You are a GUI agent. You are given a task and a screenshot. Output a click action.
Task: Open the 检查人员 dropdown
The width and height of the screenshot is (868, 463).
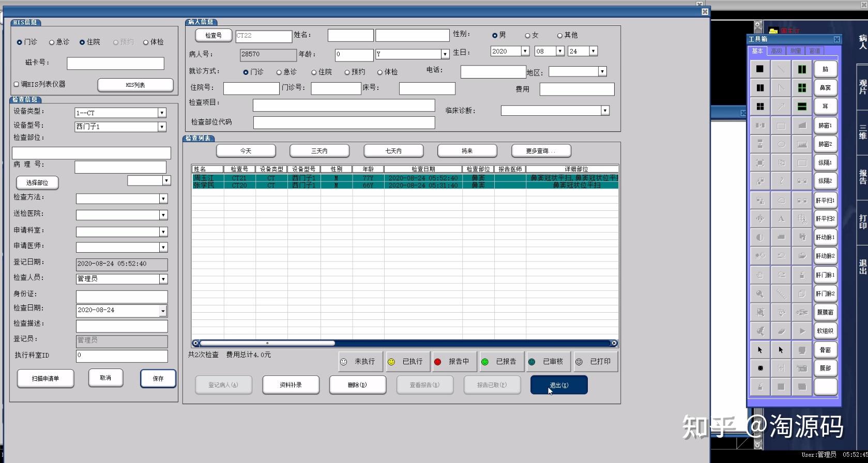tap(163, 279)
